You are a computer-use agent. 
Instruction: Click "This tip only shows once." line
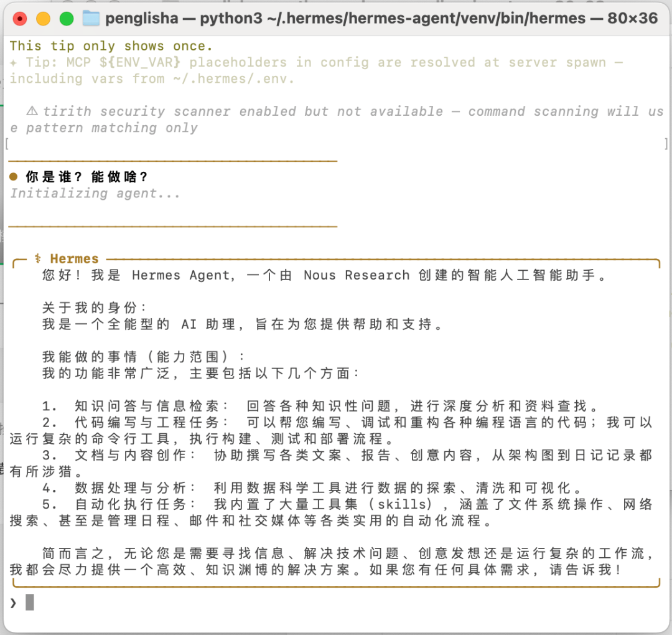pos(111,46)
